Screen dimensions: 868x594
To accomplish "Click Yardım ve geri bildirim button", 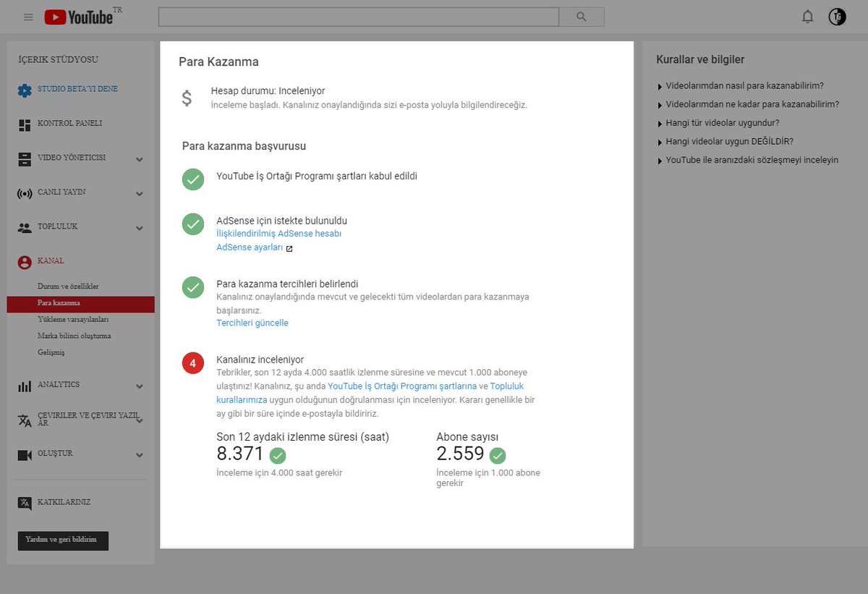I will (x=63, y=541).
